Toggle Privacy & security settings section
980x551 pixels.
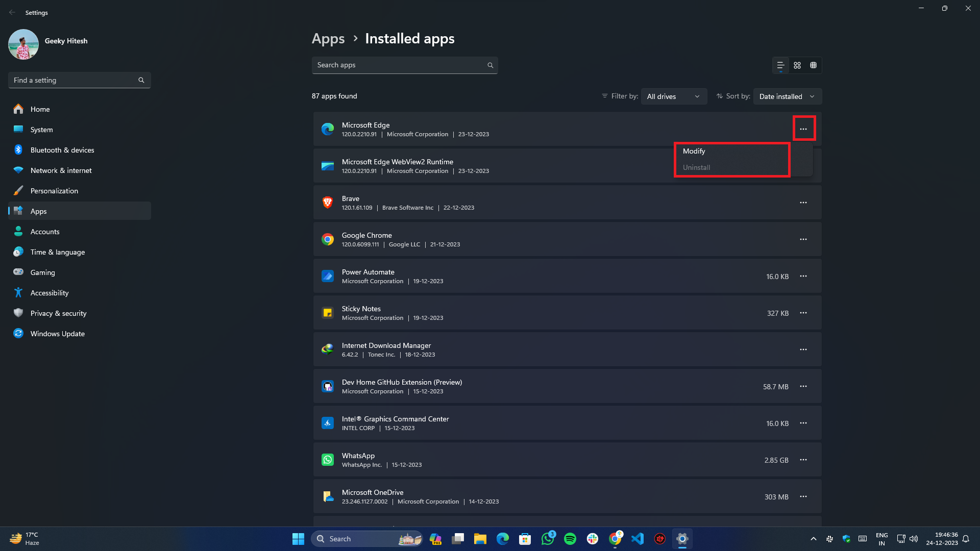pyautogui.click(x=58, y=313)
